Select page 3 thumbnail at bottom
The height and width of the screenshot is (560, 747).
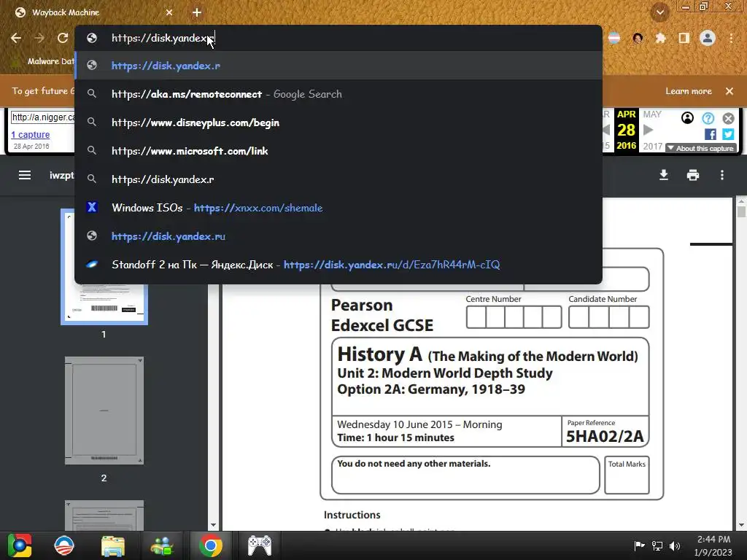[x=104, y=516]
